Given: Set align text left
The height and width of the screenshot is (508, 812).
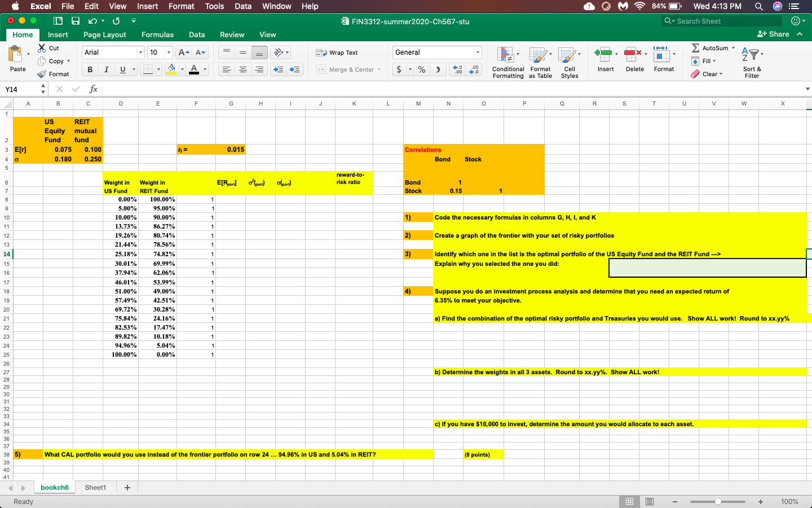Looking at the screenshot, I should coord(227,69).
